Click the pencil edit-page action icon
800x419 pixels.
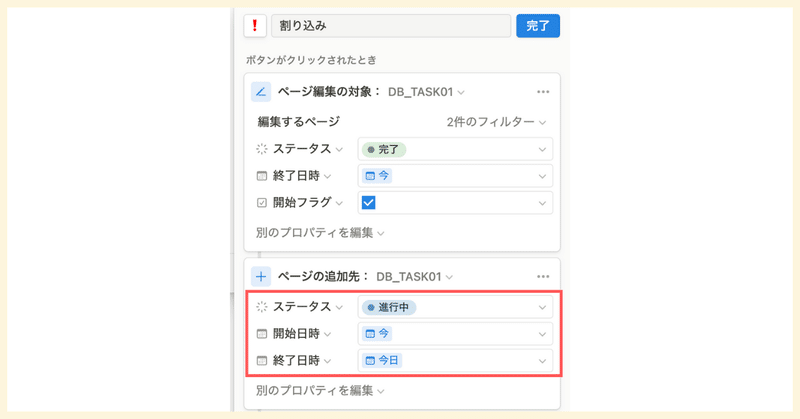coord(261,92)
